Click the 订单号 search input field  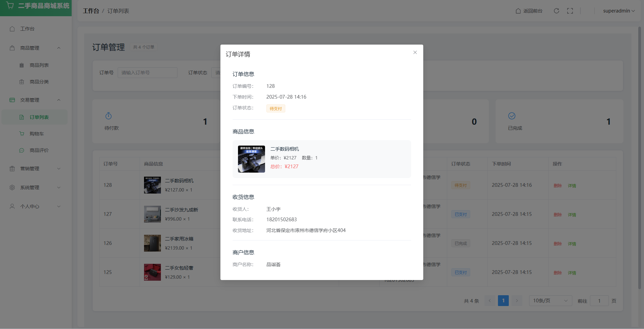coord(147,73)
